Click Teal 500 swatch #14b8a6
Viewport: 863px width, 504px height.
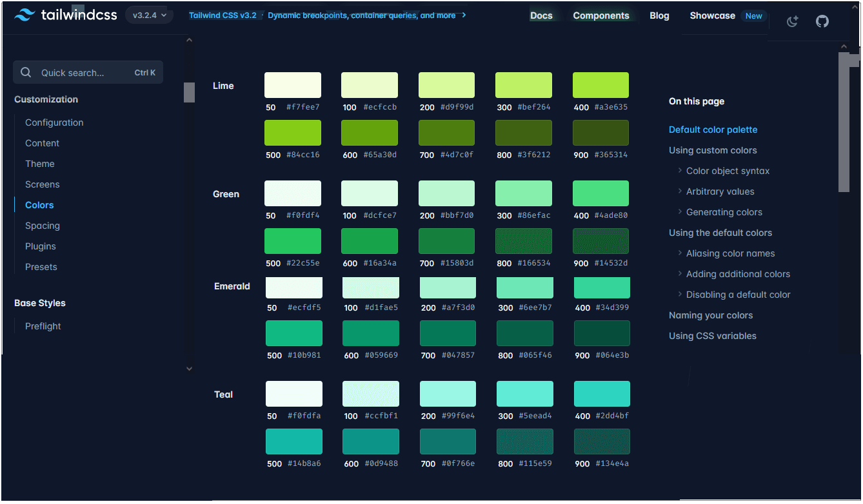(x=294, y=441)
